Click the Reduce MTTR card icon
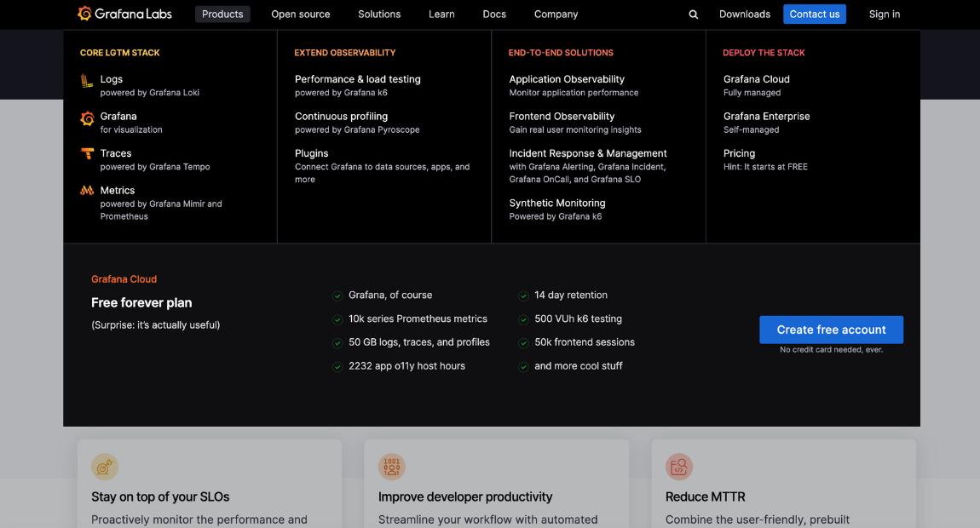The image size is (980, 528). click(679, 467)
